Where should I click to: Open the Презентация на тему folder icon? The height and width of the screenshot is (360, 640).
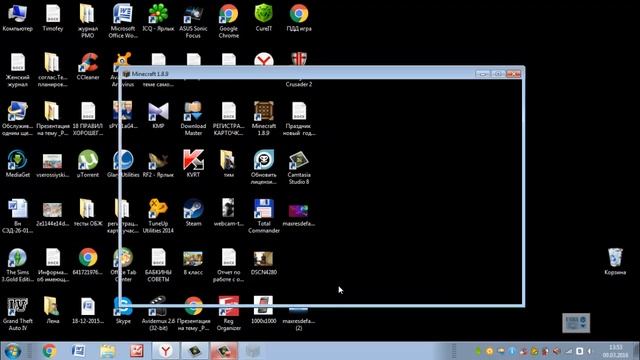pyautogui.click(x=53, y=118)
